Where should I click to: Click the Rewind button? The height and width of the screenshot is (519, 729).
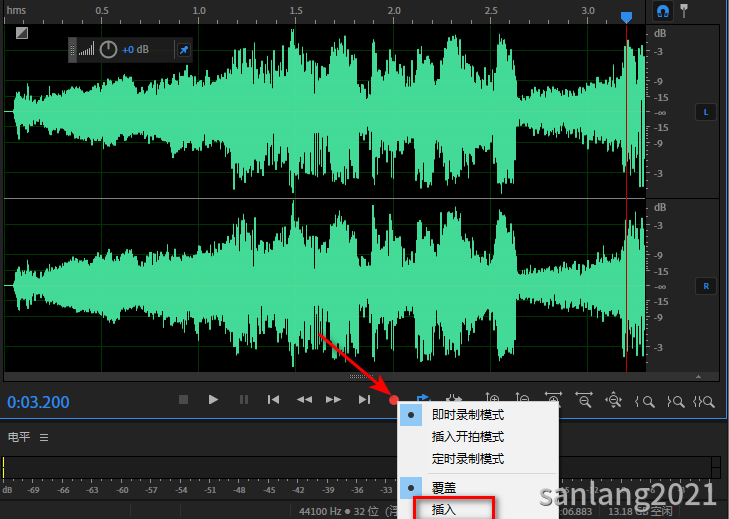click(304, 400)
